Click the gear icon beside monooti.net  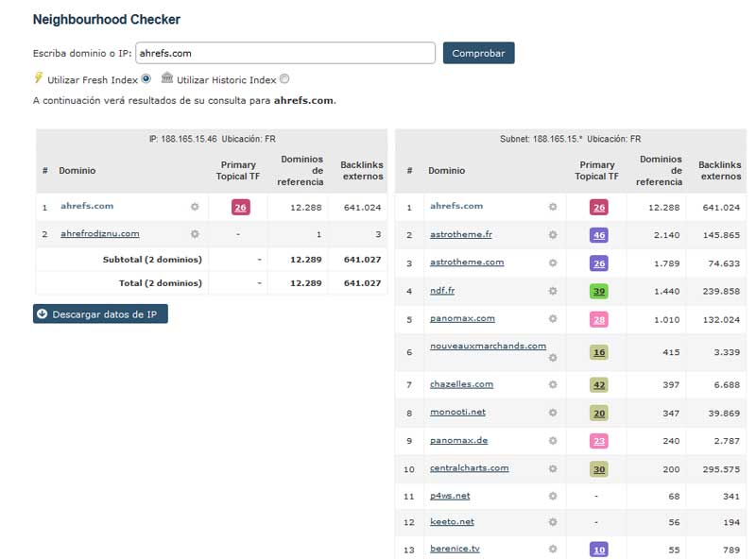tap(553, 414)
